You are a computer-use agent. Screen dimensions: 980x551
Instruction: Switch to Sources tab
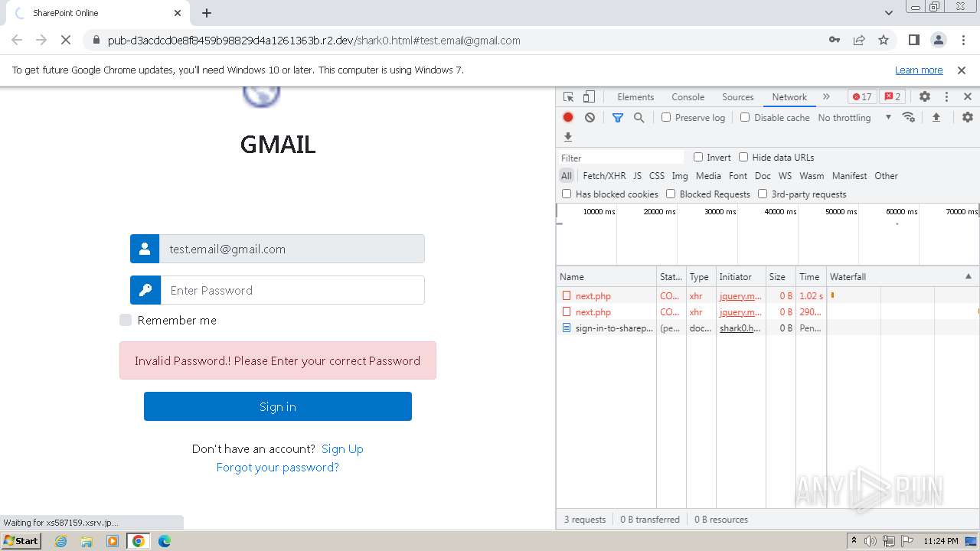click(x=737, y=97)
